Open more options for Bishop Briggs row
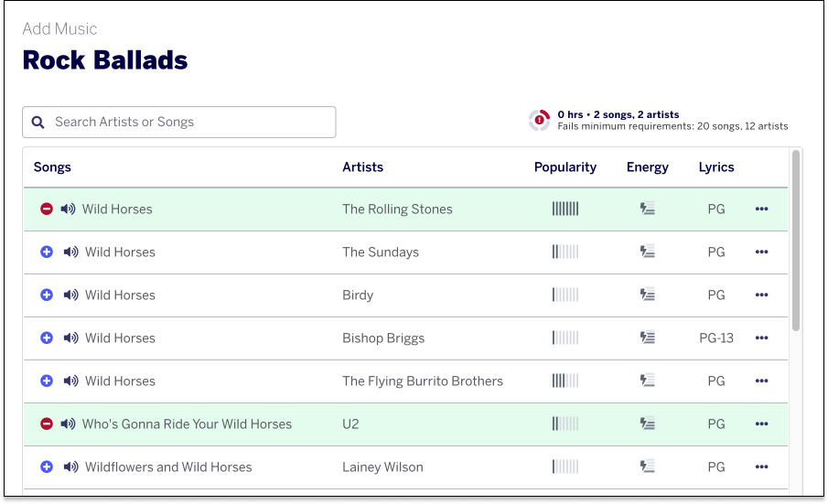Screen dimensions: 828x504 (761, 338)
